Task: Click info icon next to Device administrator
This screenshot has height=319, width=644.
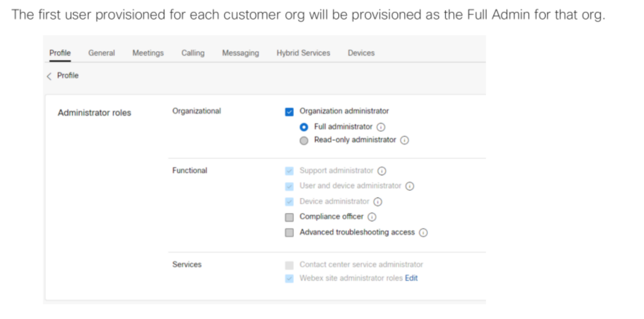Action: pos(377,202)
